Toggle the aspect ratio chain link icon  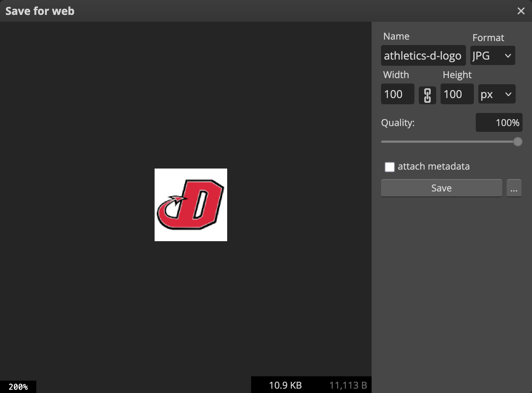click(x=427, y=95)
